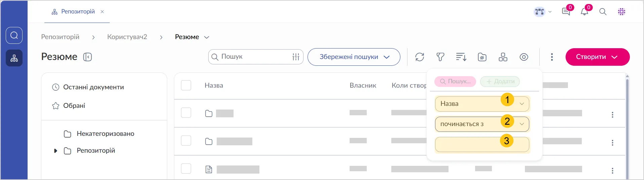Open notifications bell icon
Image resolution: width=644 pixels, height=180 pixels.
pos(584,12)
